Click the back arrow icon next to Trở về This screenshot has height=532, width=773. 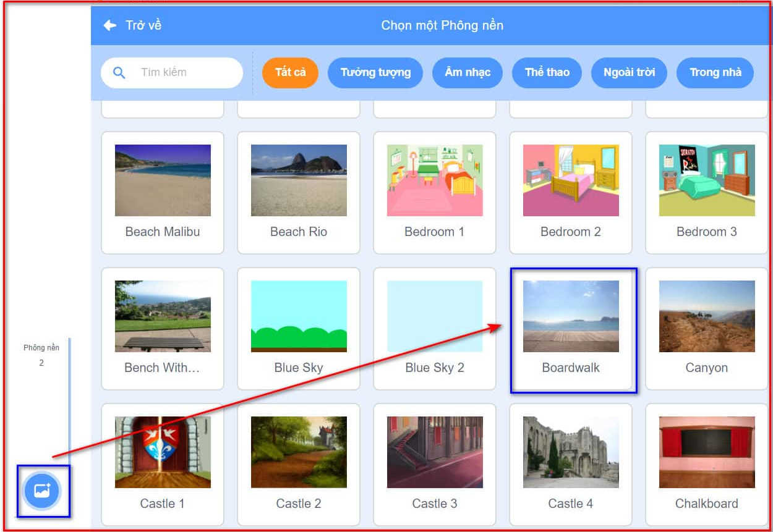pos(109,25)
